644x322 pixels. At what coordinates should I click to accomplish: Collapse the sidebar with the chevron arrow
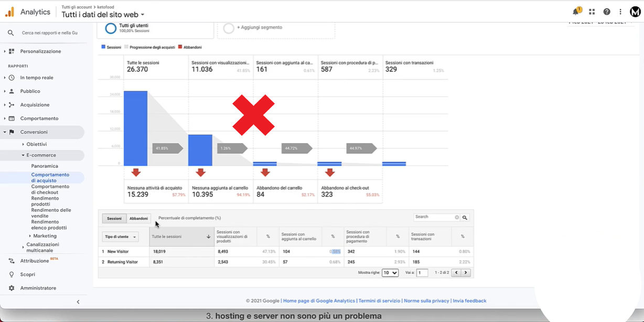click(x=78, y=302)
